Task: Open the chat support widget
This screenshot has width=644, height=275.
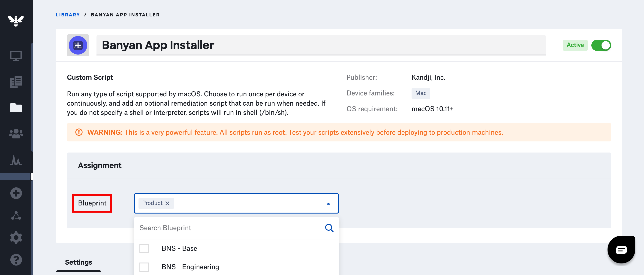Action: pos(621,250)
